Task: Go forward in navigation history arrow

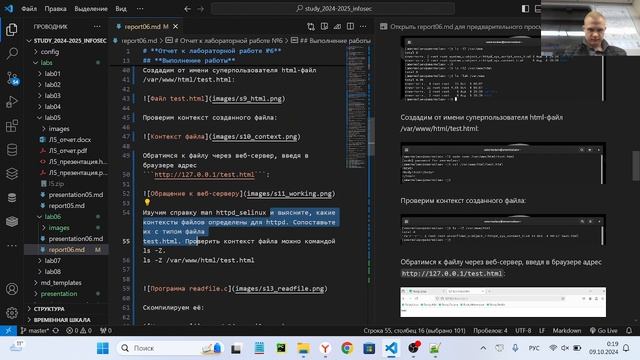Action: pyautogui.click(x=200, y=9)
